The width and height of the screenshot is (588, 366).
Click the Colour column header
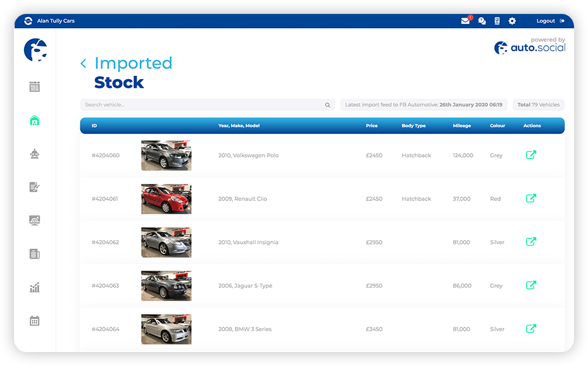point(497,126)
